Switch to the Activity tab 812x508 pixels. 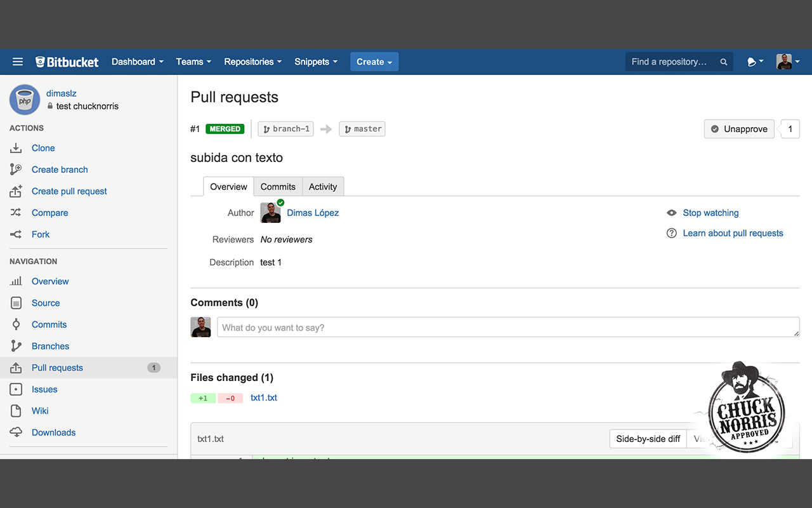pyautogui.click(x=323, y=186)
